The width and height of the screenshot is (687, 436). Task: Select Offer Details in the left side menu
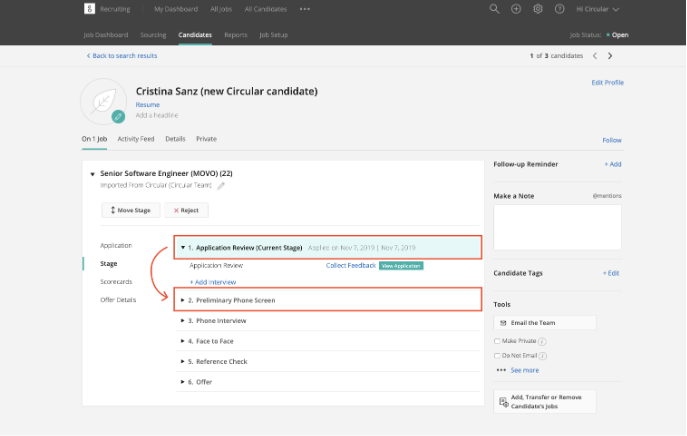coord(118,300)
